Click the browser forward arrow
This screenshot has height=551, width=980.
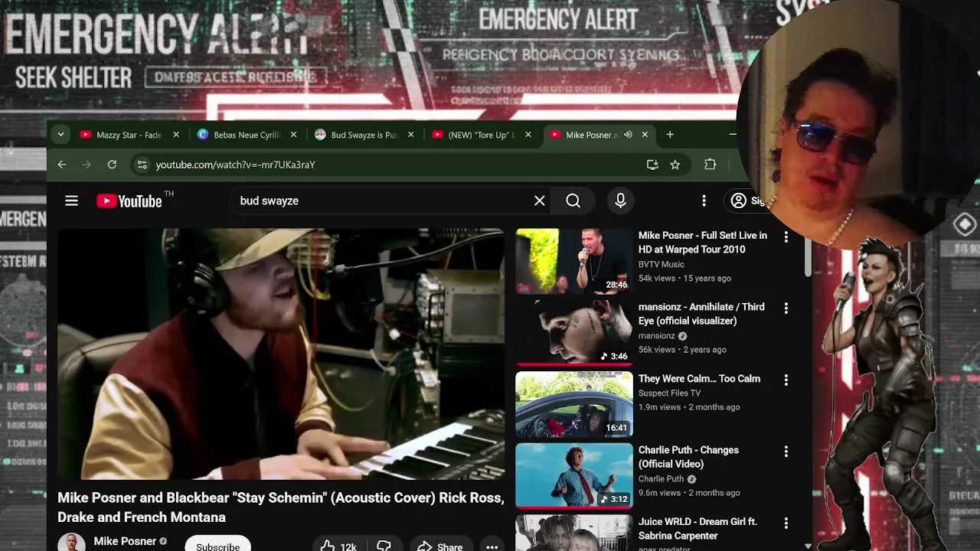(87, 165)
